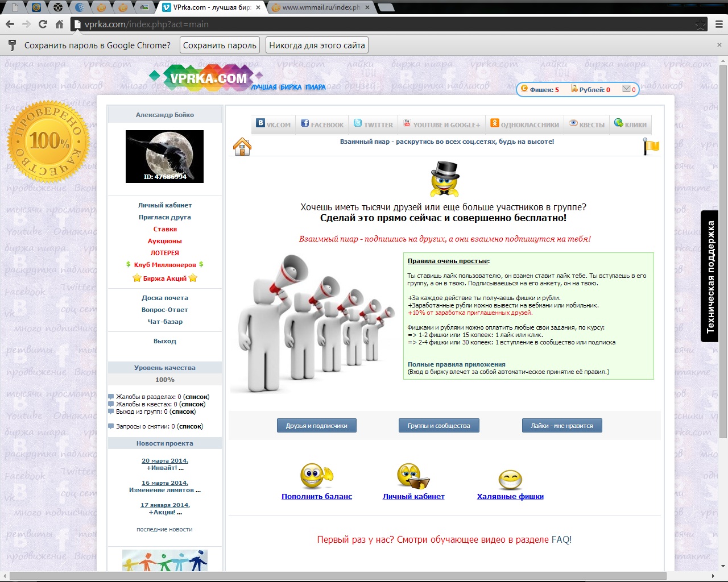The height and width of the screenshot is (582, 728).
Task: Open the Аукционы link
Action: 165,241
